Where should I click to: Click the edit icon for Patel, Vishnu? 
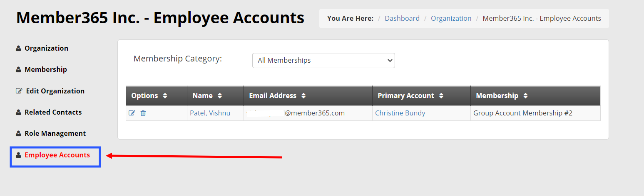coord(132,113)
